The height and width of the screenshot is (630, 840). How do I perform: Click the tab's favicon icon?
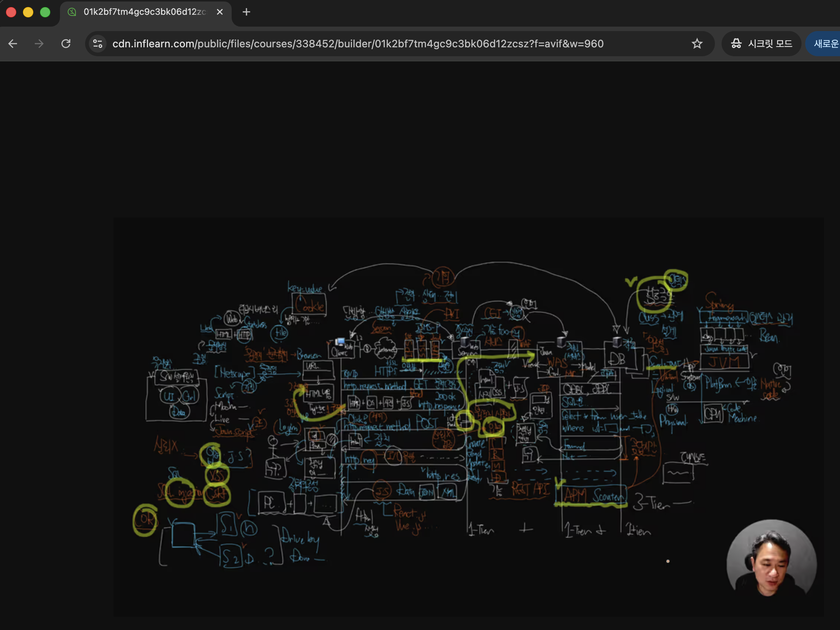72,12
